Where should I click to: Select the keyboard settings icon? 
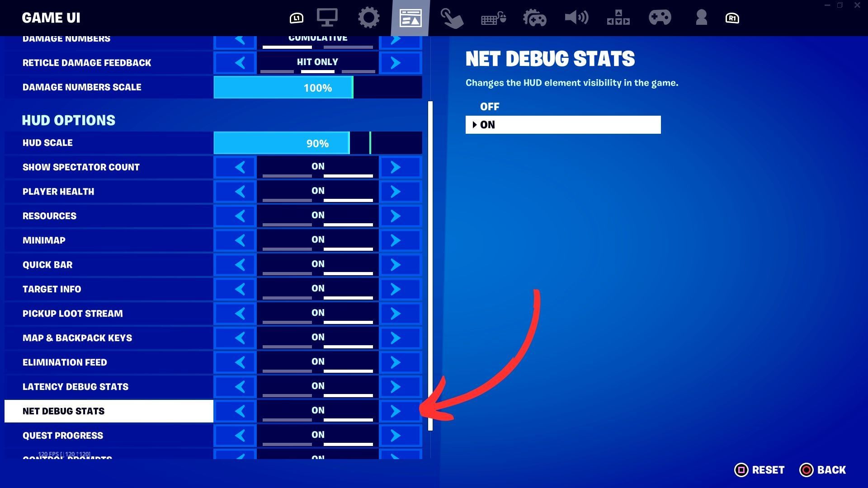494,18
